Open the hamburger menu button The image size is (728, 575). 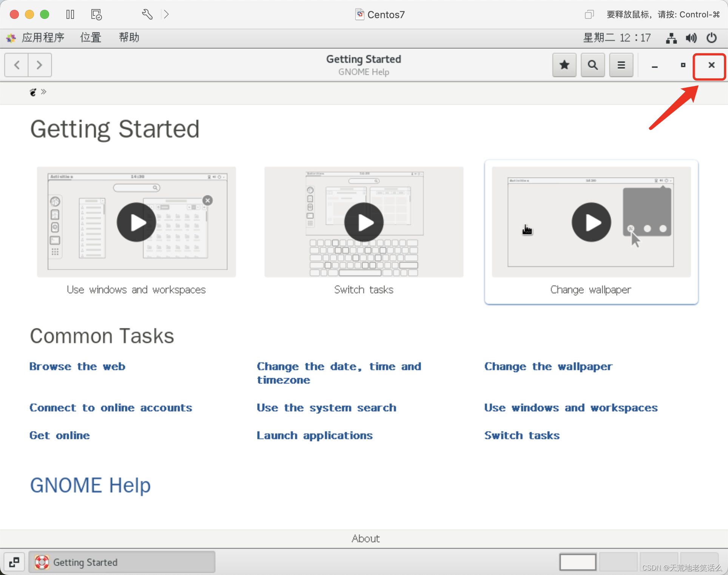pos(621,65)
